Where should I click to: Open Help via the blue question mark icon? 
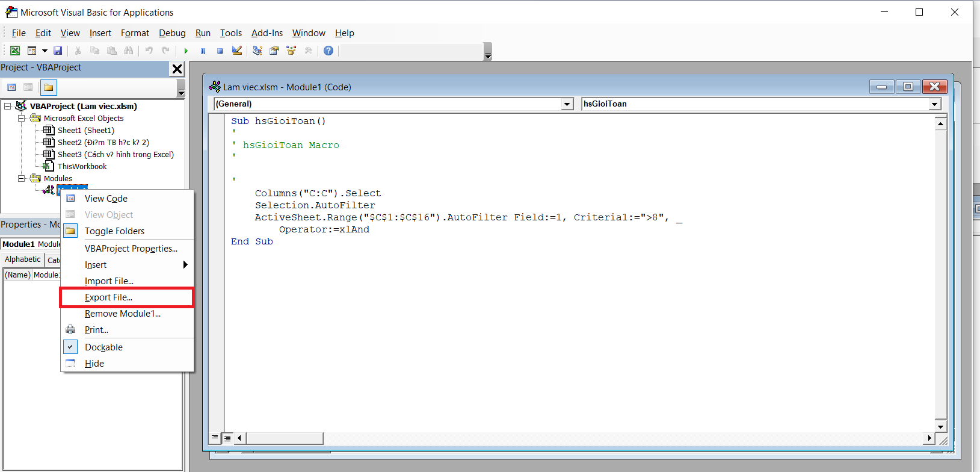[328, 51]
